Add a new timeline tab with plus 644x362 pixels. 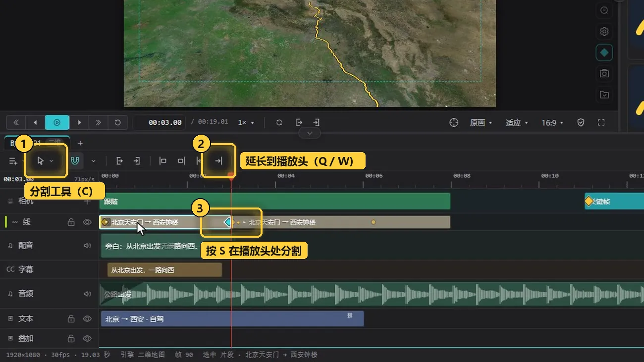(x=80, y=143)
